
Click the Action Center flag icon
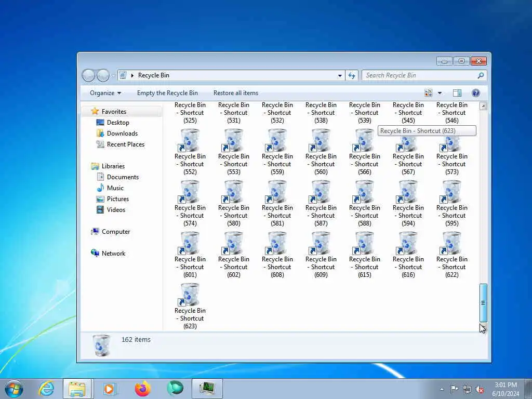[x=454, y=389]
